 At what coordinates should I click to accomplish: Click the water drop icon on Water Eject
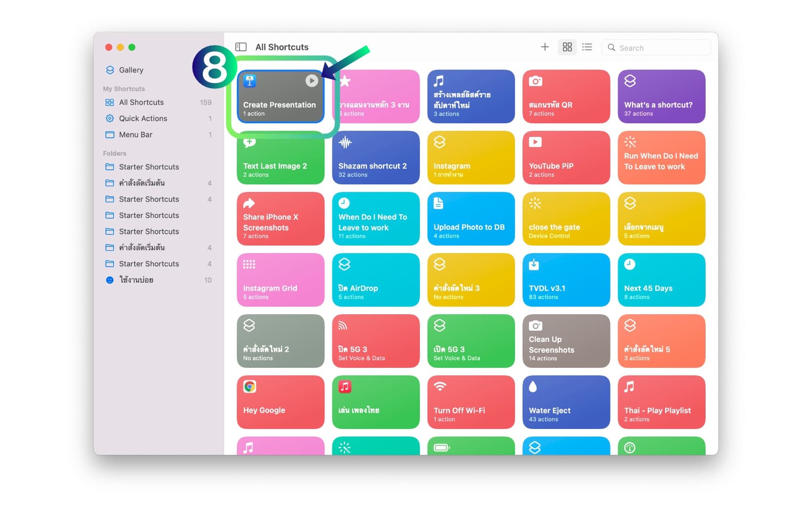tap(533, 387)
